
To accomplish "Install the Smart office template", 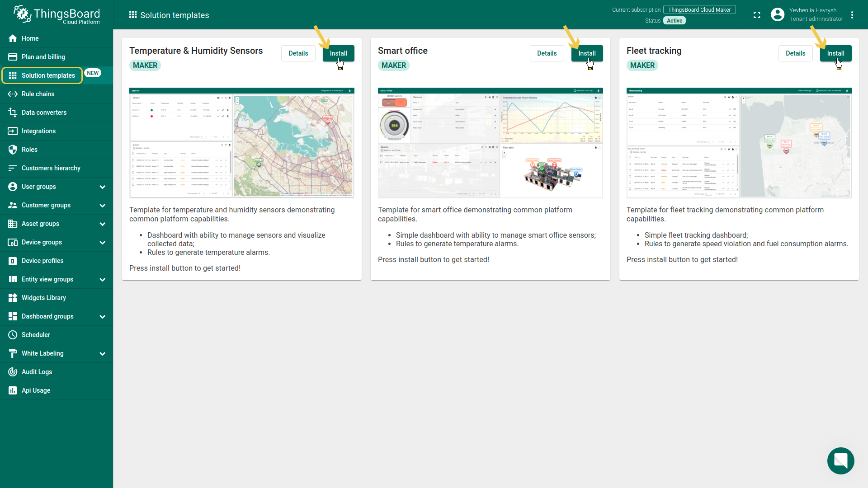I will click(587, 53).
